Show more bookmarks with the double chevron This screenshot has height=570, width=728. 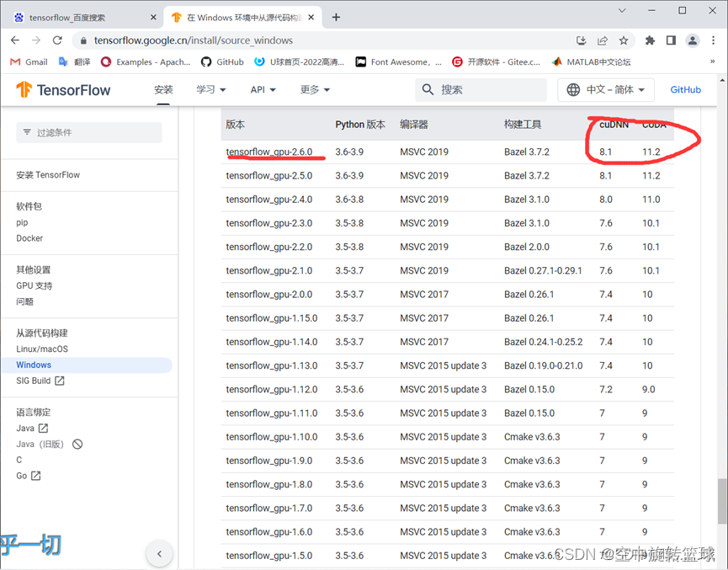(712, 61)
